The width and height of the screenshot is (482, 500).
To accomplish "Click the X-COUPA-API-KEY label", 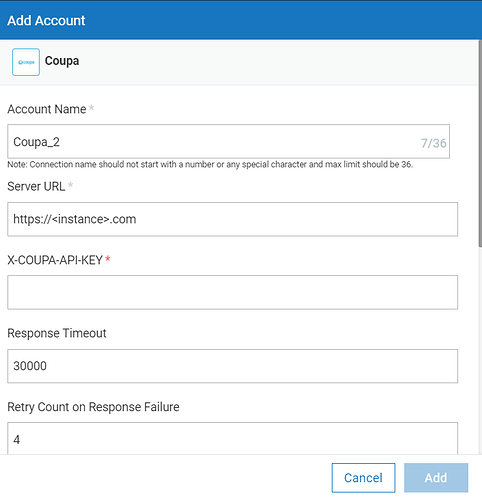I will click(x=55, y=260).
